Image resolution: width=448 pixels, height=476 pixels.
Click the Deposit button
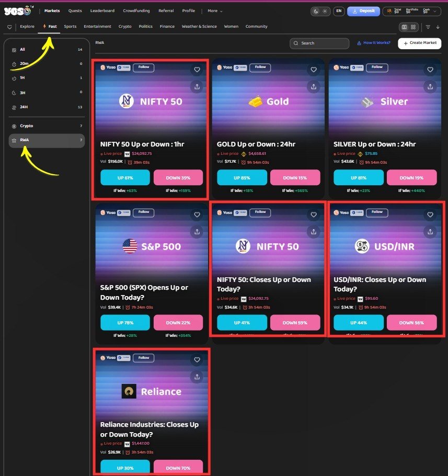pos(363,11)
